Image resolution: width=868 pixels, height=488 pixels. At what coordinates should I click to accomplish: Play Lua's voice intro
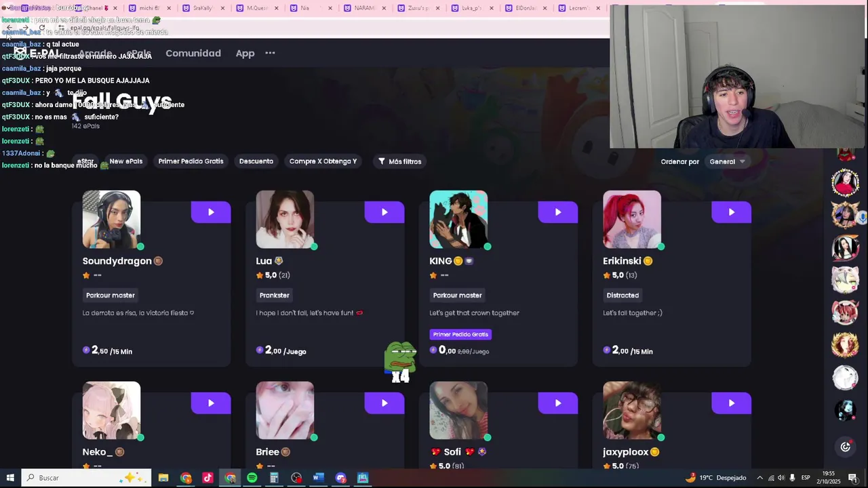coord(384,212)
